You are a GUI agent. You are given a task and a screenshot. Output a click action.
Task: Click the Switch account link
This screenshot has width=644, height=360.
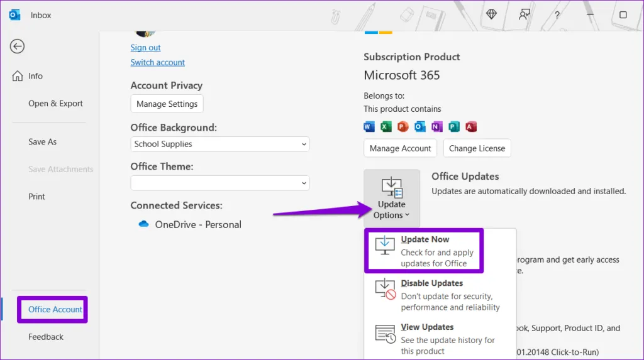(x=157, y=62)
